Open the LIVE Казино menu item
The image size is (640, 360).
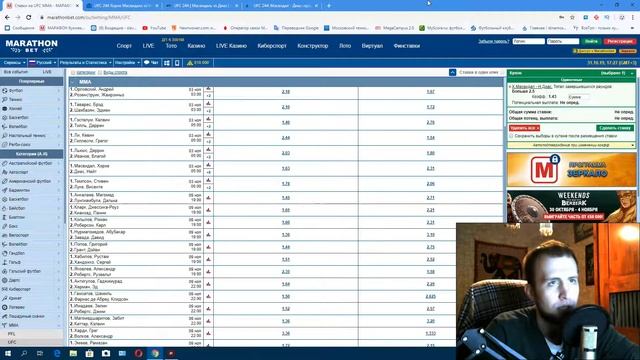pos(231,46)
